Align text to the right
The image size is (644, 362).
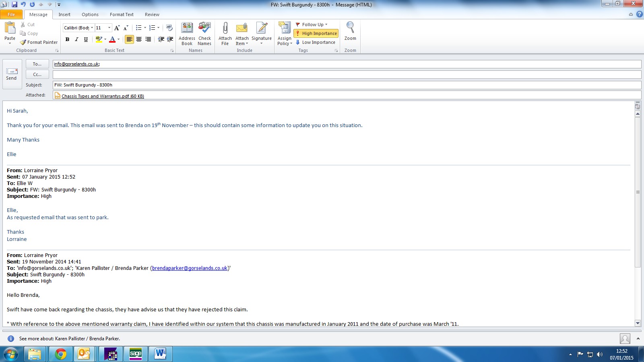pos(148,39)
